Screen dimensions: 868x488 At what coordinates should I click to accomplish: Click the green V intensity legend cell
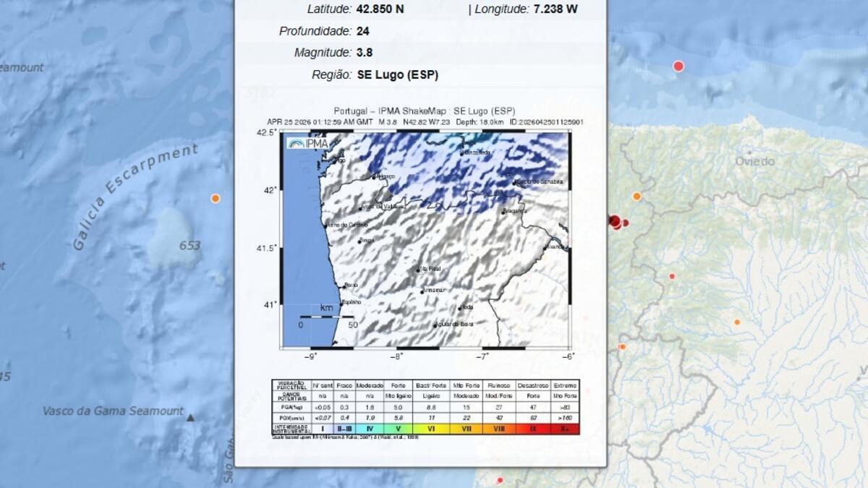pyautogui.click(x=397, y=429)
